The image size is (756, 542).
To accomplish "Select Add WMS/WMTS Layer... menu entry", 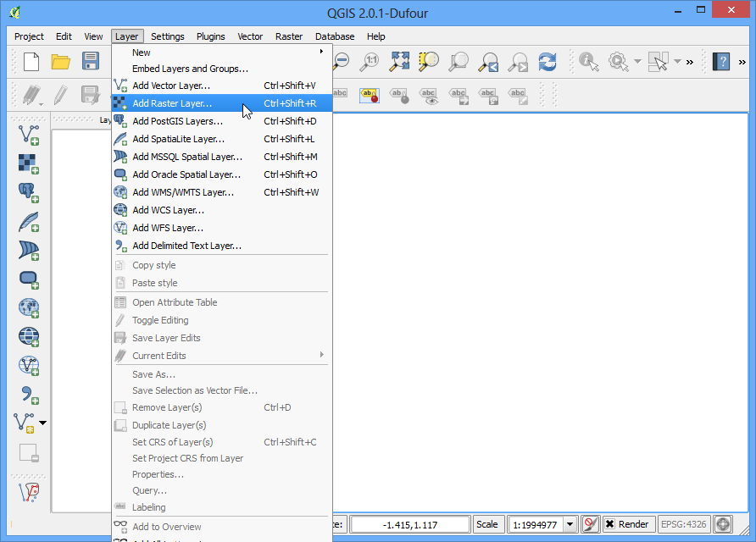I will click(x=222, y=192).
